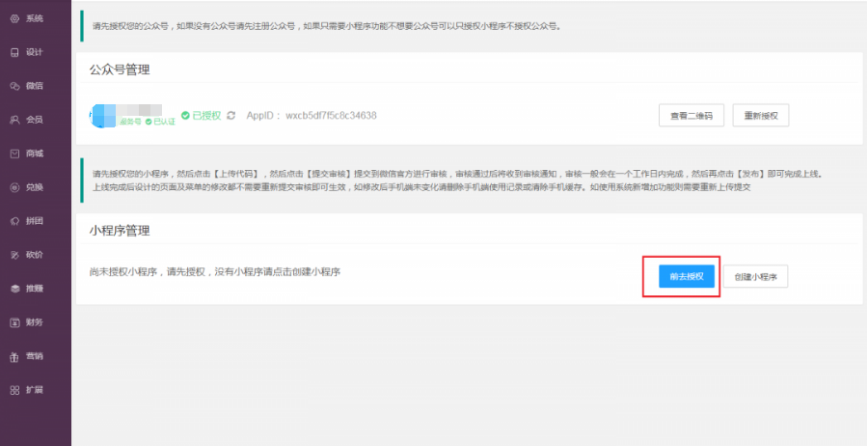The height and width of the screenshot is (446, 868).
Task: Open the 砍价 menu item
Action: 34,255
